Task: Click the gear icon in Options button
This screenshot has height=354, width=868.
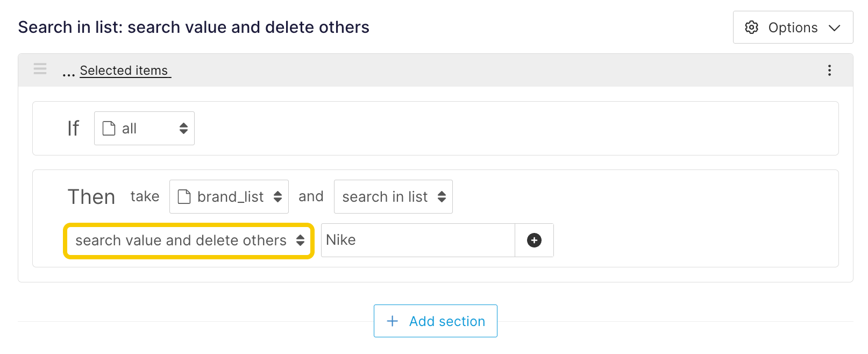Action: coord(751,27)
